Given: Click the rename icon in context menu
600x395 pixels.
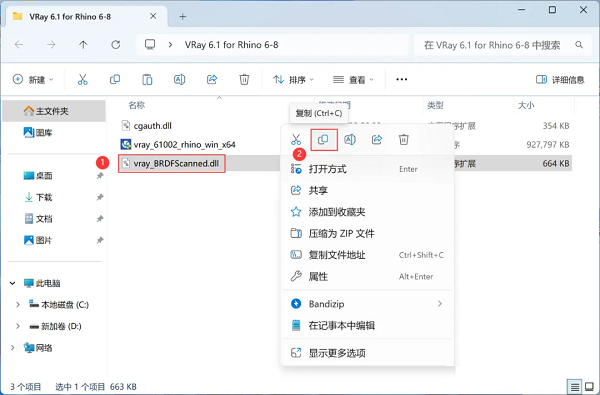Looking at the screenshot, I should (x=350, y=139).
